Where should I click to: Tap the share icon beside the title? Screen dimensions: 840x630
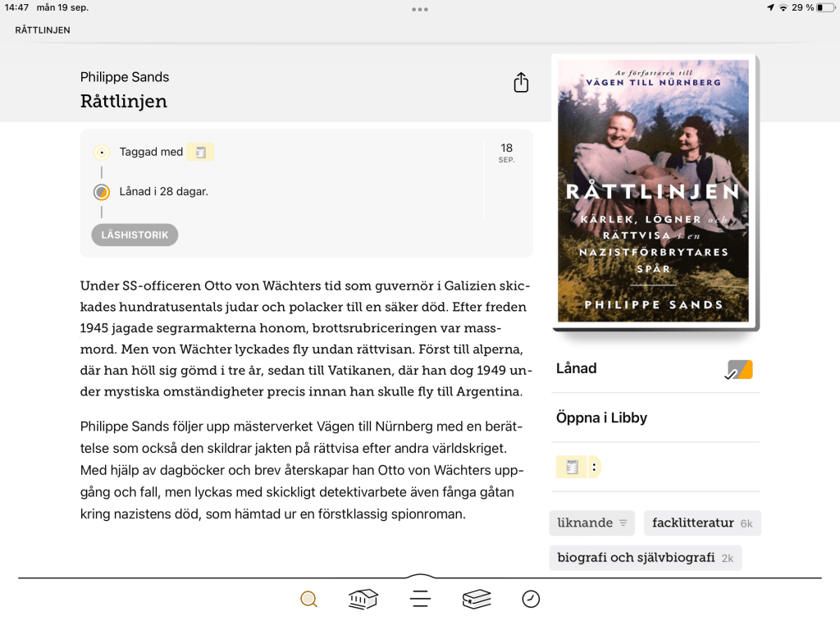(521, 83)
